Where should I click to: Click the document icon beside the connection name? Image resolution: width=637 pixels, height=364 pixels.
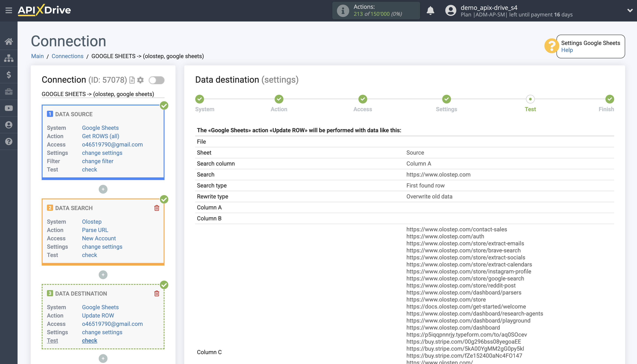coord(132,80)
